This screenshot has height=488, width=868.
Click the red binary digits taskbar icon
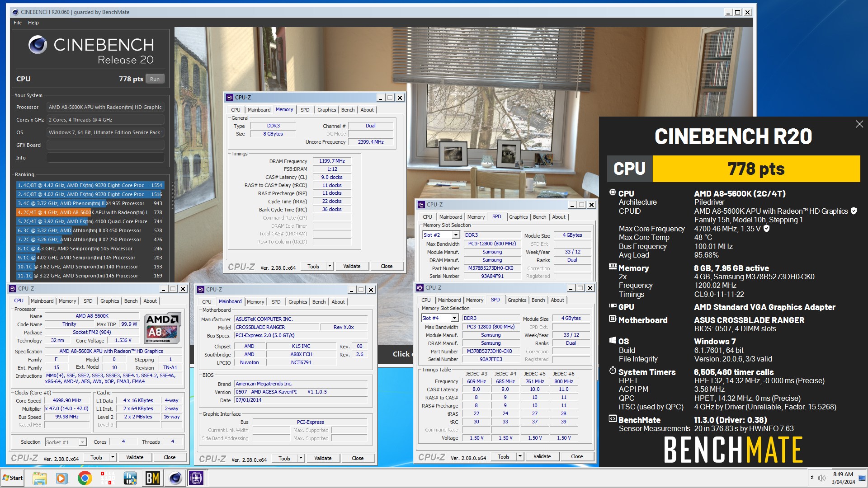(108, 478)
